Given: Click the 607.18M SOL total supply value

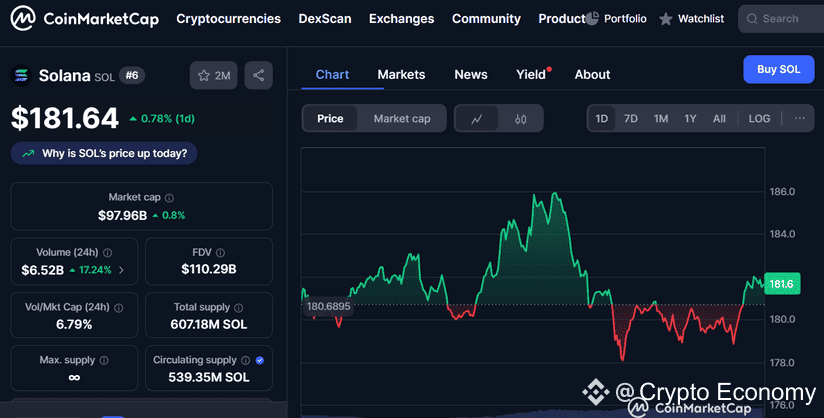Looking at the screenshot, I should tap(209, 324).
